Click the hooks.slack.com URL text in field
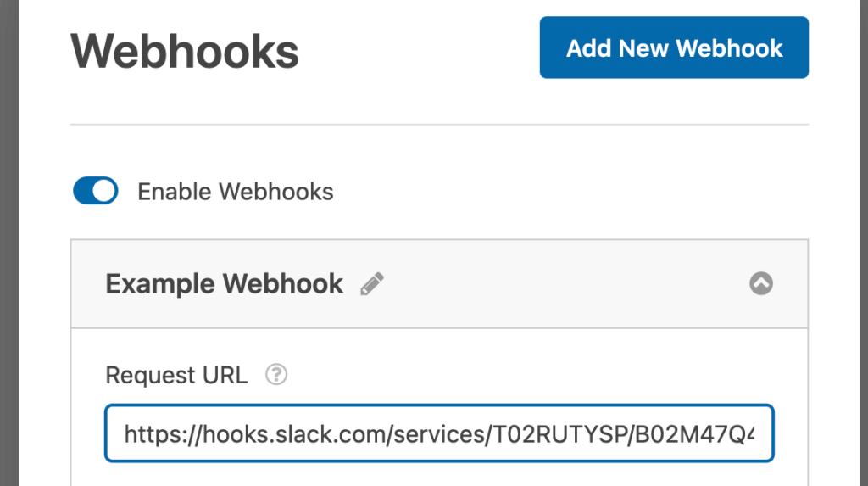The height and width of the screenshot is (486, 868). click(439, 434)
